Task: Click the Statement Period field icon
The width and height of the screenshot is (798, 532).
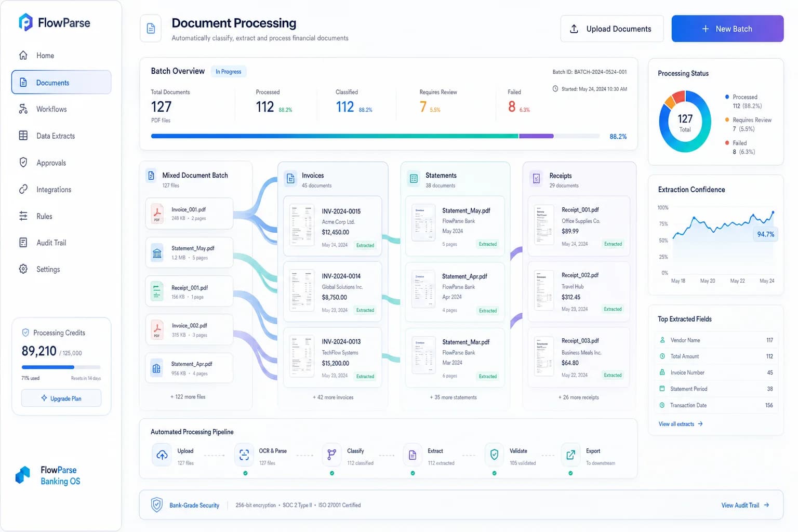Action: click(x=662, y=389)
